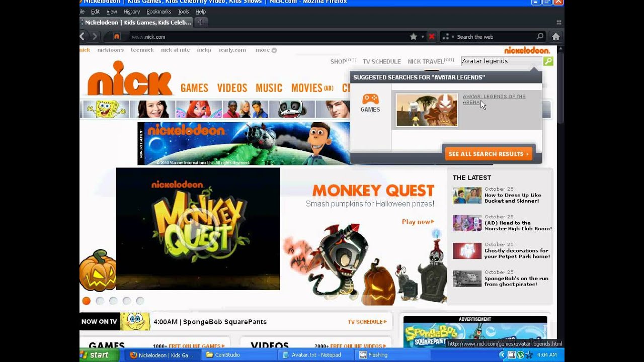Open Monster High Club Room thumbnail

tap(467, 223)
